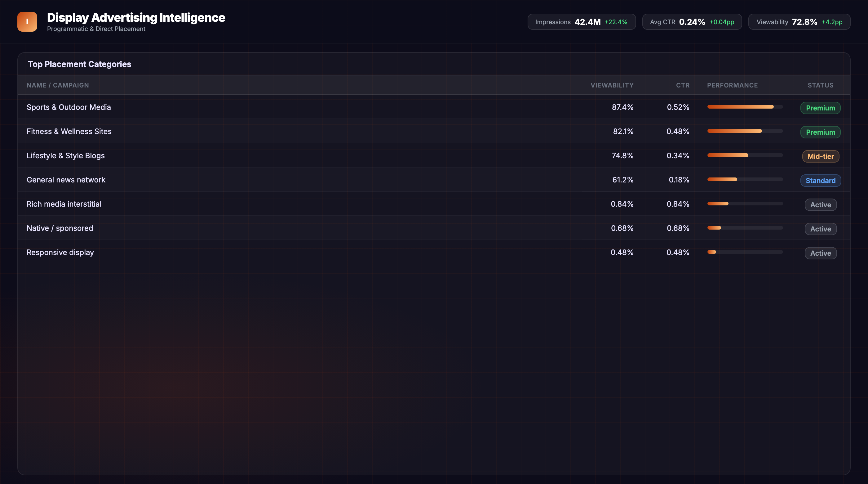Click the Rich media interstitial CTR cell
The image size is (868, 484).
(x=678, y=204)
